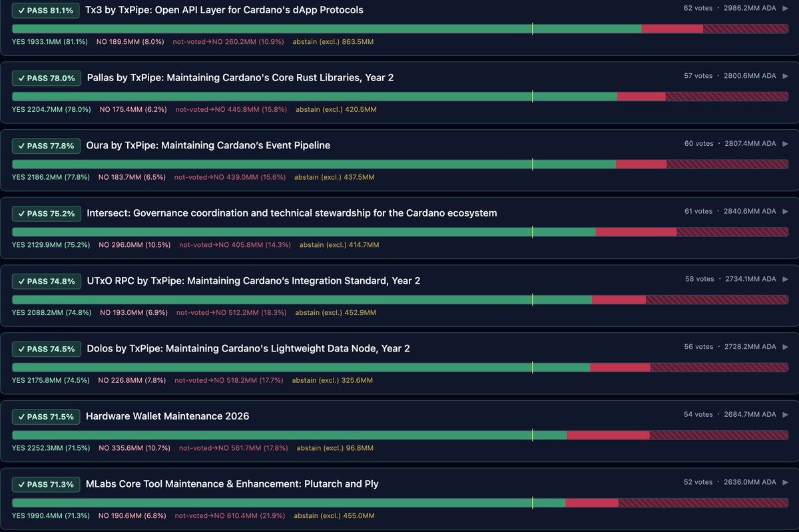Click '52 votes · 2636.0MM ADA' text

click(x=730, y=482)
